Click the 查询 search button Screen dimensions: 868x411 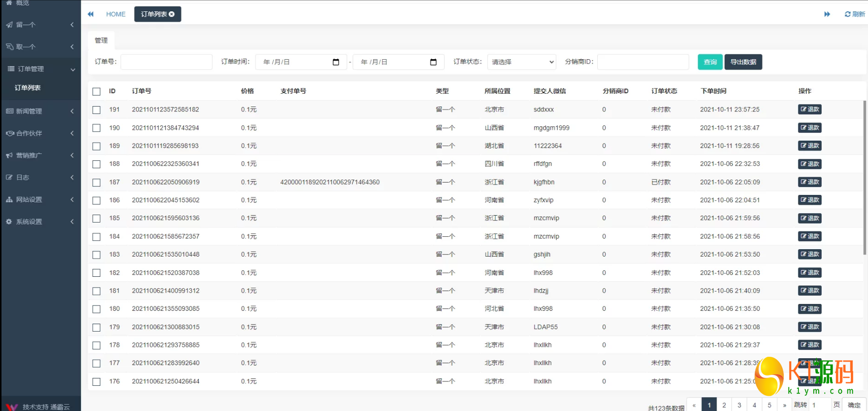pyautogui.click(x=710, y=62)
